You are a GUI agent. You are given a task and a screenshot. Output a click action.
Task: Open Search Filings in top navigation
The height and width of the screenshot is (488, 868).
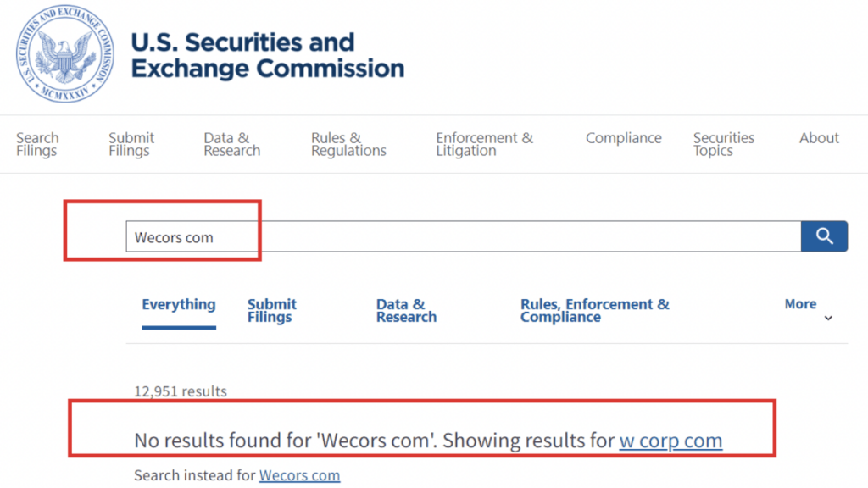pos(37,144)
